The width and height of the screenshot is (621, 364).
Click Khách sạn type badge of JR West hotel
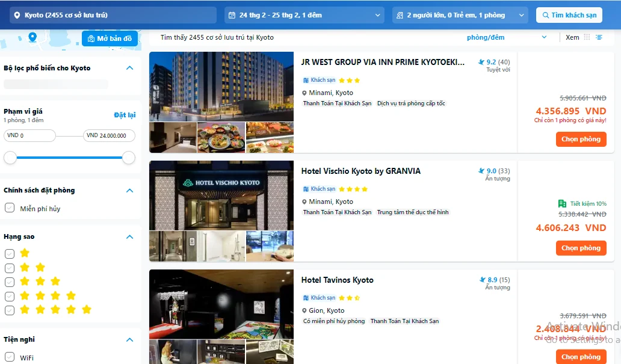coord(319,80)
